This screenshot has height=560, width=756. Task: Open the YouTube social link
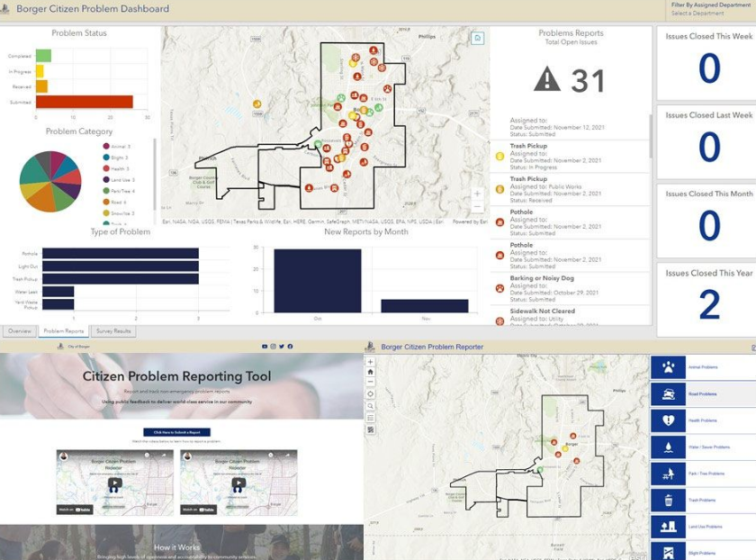(265, 347)
